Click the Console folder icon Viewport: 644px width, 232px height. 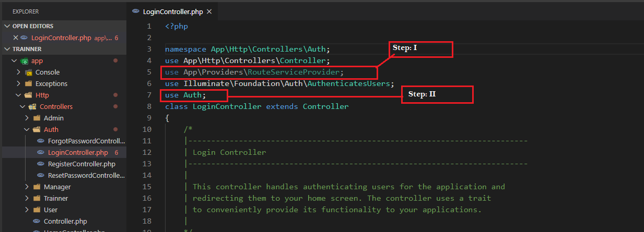29,72
